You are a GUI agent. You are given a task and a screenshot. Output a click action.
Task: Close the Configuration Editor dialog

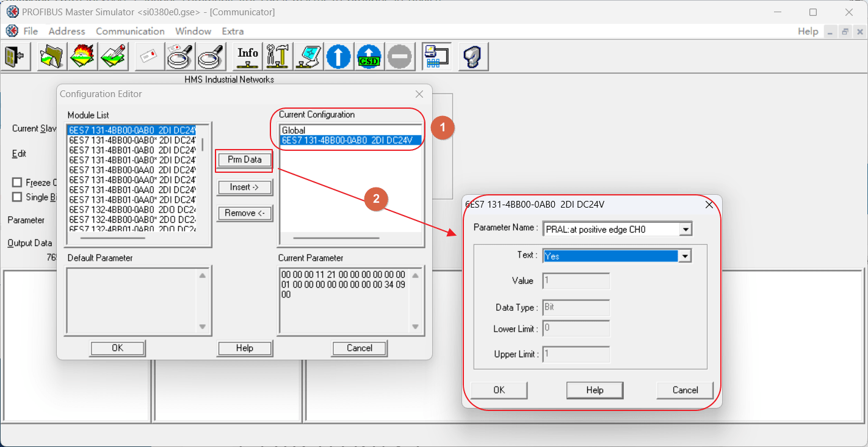[x=419, y=94]
